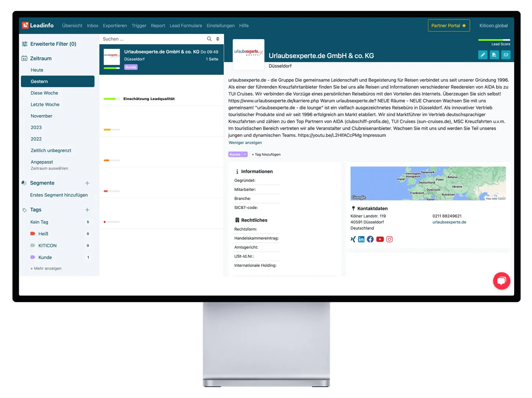The image size is (532, 398).
Task: Add a new segment with plus icon
Action: pos(87,183)
